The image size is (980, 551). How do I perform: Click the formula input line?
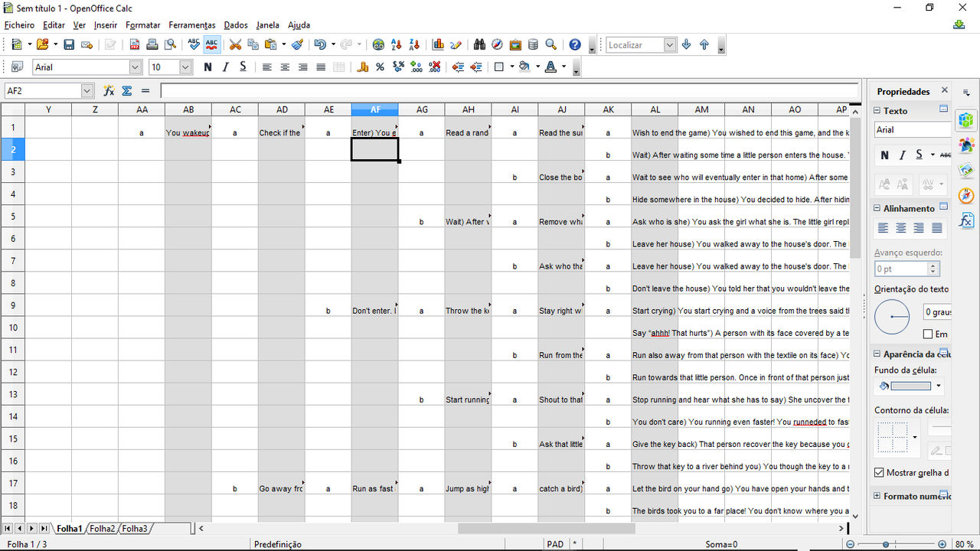point(509,90)
